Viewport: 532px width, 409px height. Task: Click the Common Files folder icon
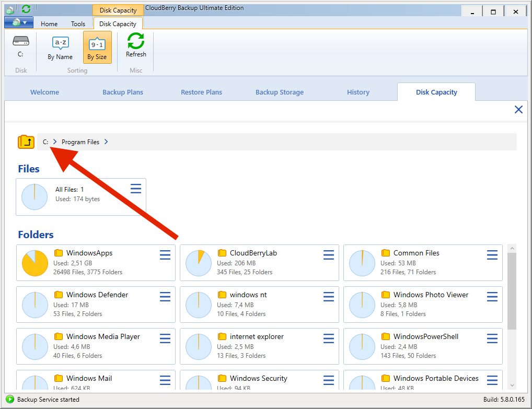pos(386,253)
